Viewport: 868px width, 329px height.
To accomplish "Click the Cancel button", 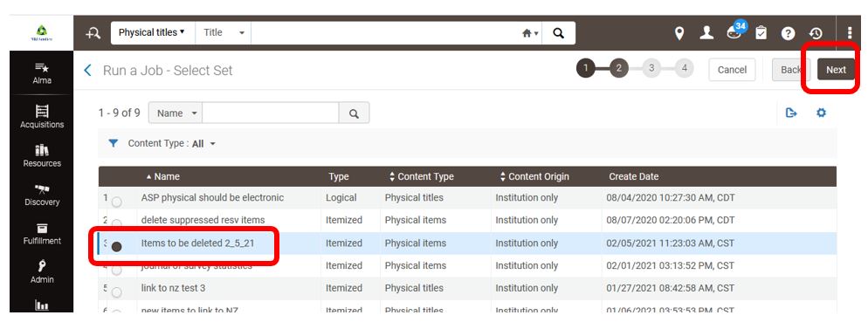I will 732,70.
